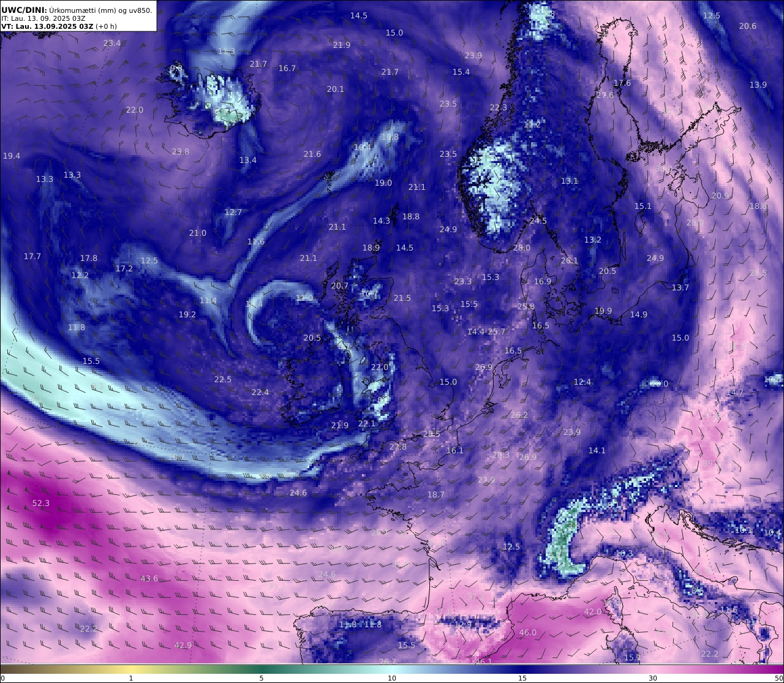Click the 50 tick label on the color scale

tap(778, 678)
